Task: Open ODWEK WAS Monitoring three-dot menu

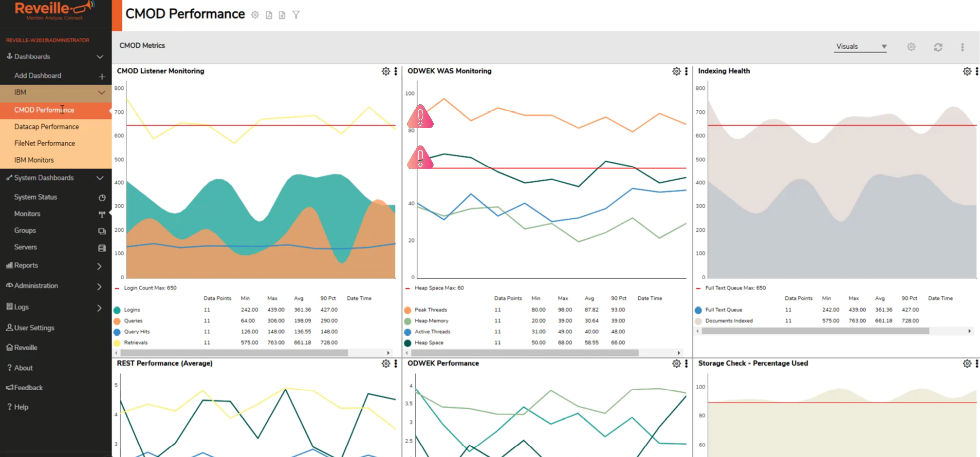Action: click(686, 71)
